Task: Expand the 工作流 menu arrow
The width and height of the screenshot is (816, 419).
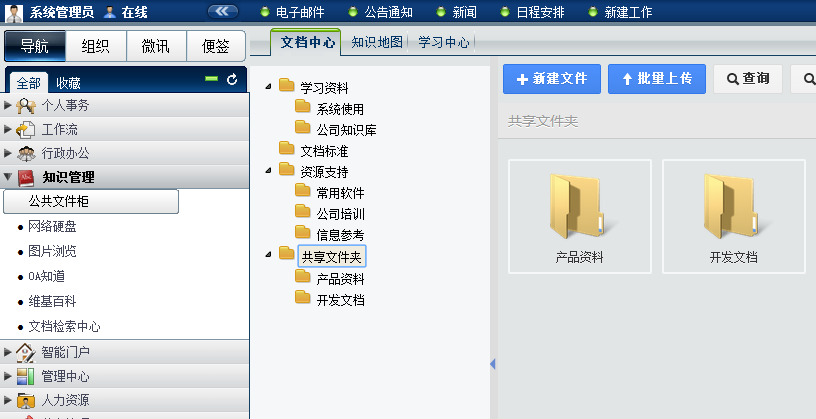Action: click(7, 130)
